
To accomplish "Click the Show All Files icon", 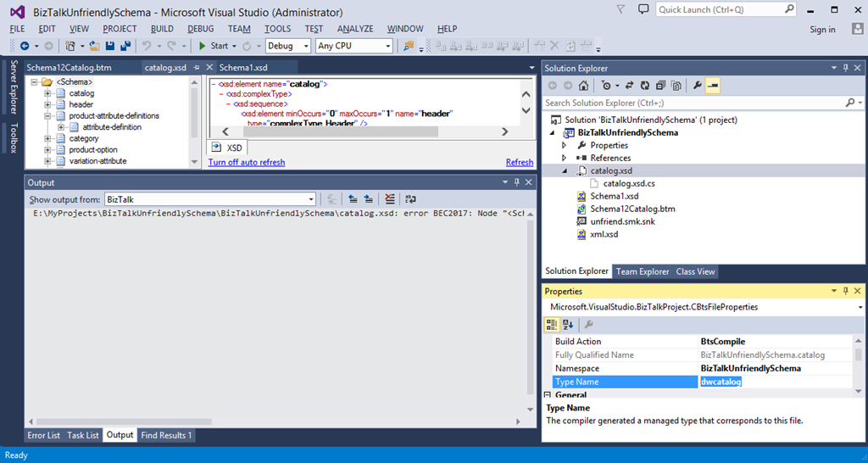I will [x=676, y=86].
